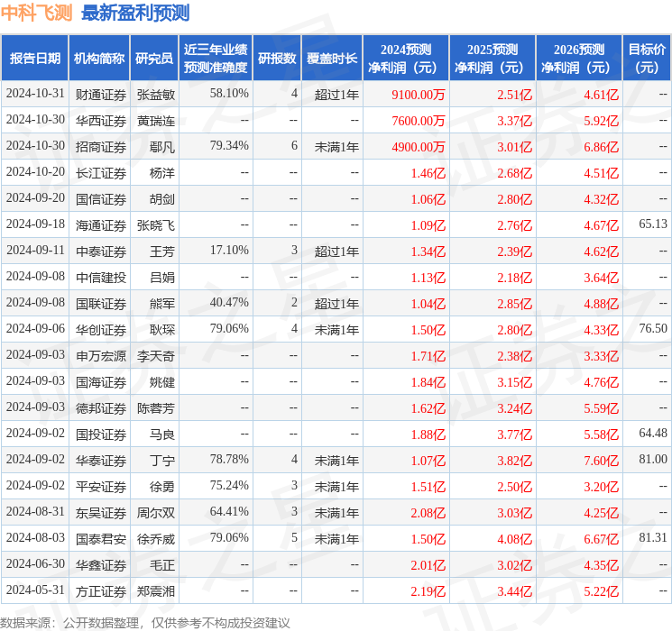
Task: Select the 方正证券 institution cell
Action: [101, 591]
